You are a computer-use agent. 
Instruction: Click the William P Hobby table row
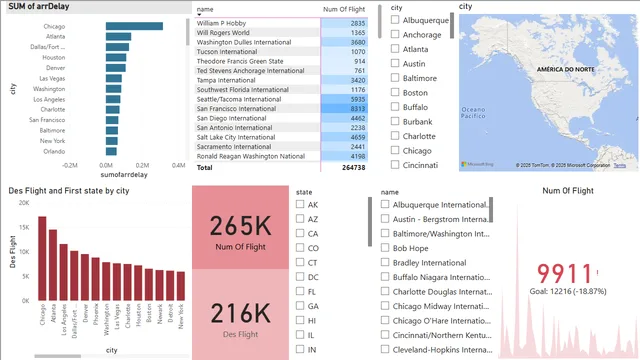(281, 23)
